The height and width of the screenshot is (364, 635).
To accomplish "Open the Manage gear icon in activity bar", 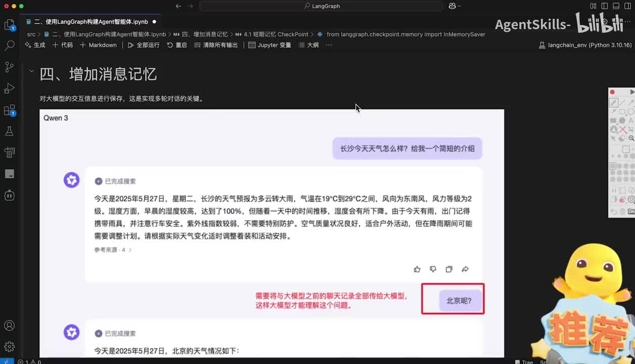I will click(x=9, y=347).
